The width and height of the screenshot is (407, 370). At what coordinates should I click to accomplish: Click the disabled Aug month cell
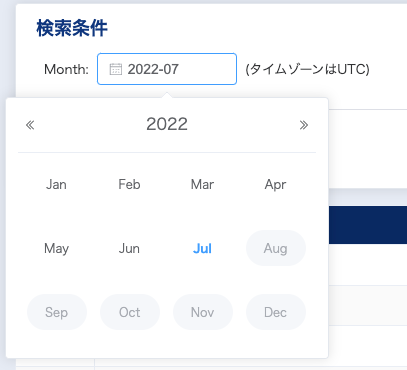point(276,248)
